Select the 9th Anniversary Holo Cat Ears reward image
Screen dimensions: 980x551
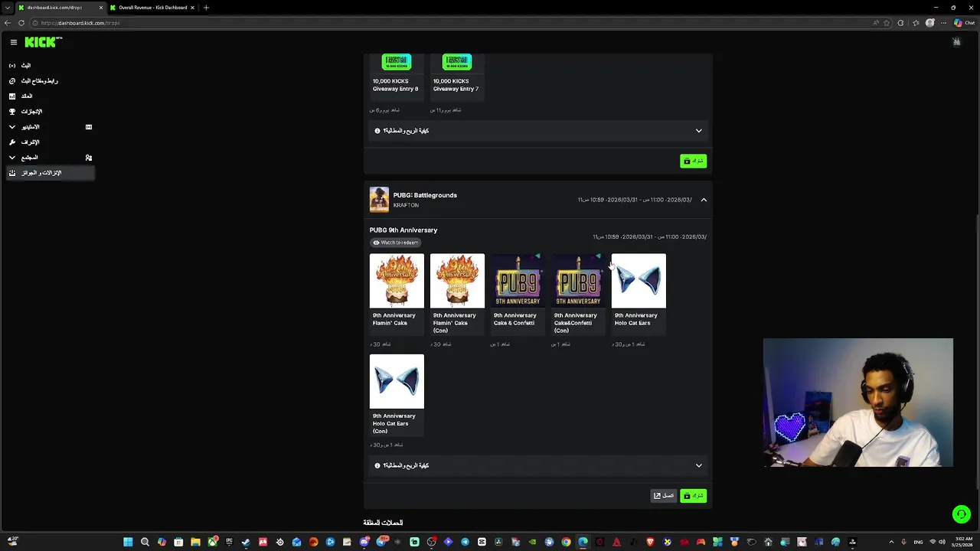639,281
